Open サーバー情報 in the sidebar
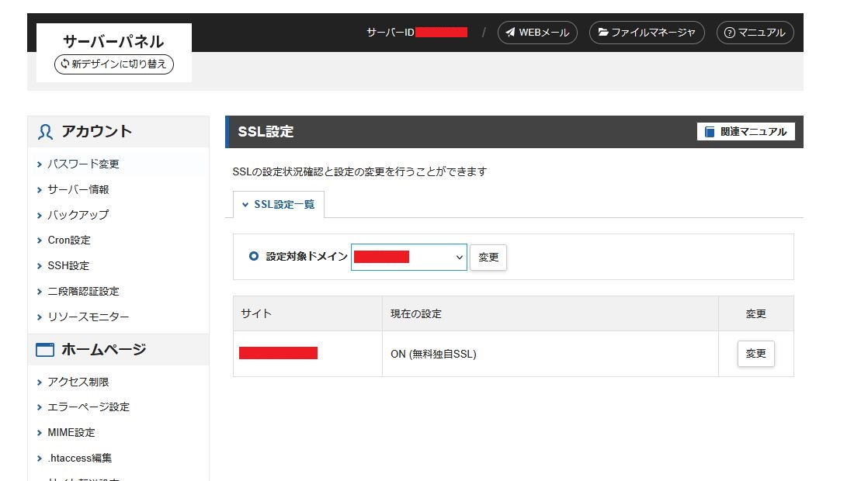This screenshot has height=481, width=868. (78, 189)
